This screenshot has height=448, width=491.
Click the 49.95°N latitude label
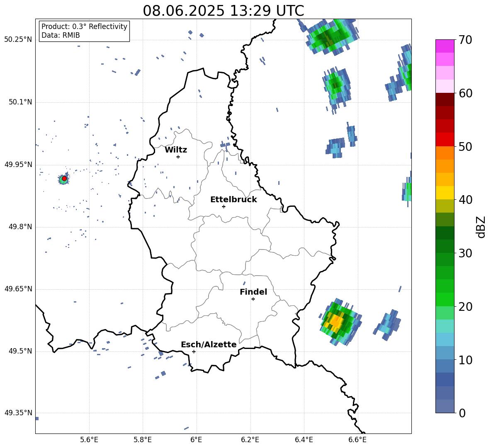point(18,165)
